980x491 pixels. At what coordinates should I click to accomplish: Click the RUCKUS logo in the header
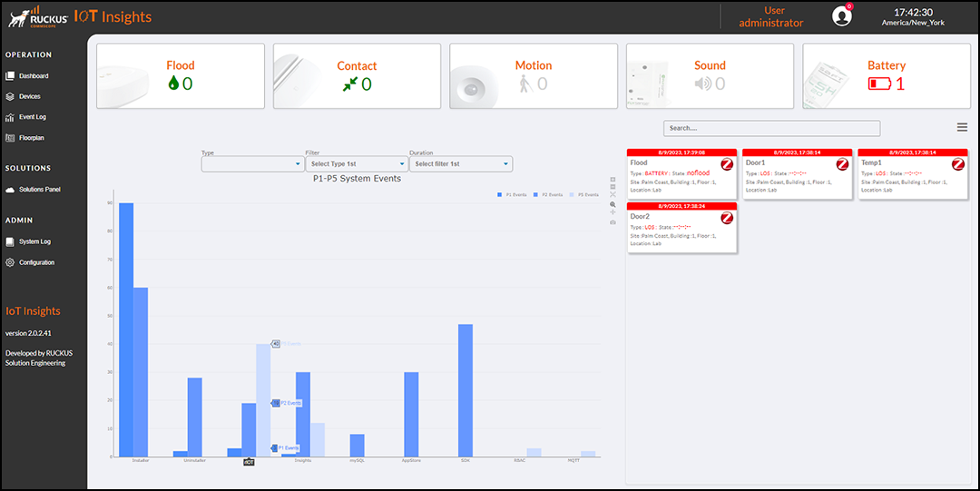[38, 17]
